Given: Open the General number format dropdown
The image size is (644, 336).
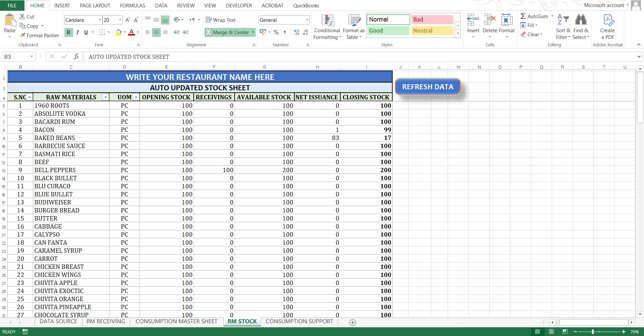Looking at the screenshot, I should tap(307, 20).
